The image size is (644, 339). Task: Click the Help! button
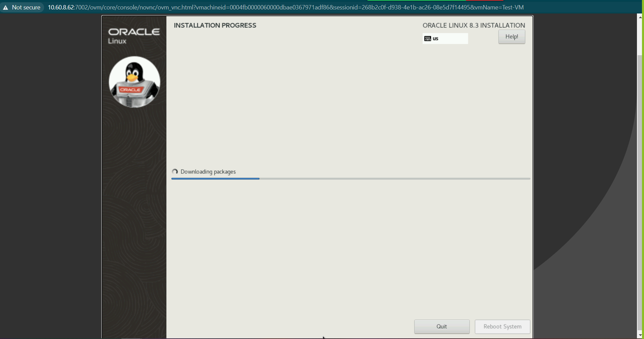(511, 37)
